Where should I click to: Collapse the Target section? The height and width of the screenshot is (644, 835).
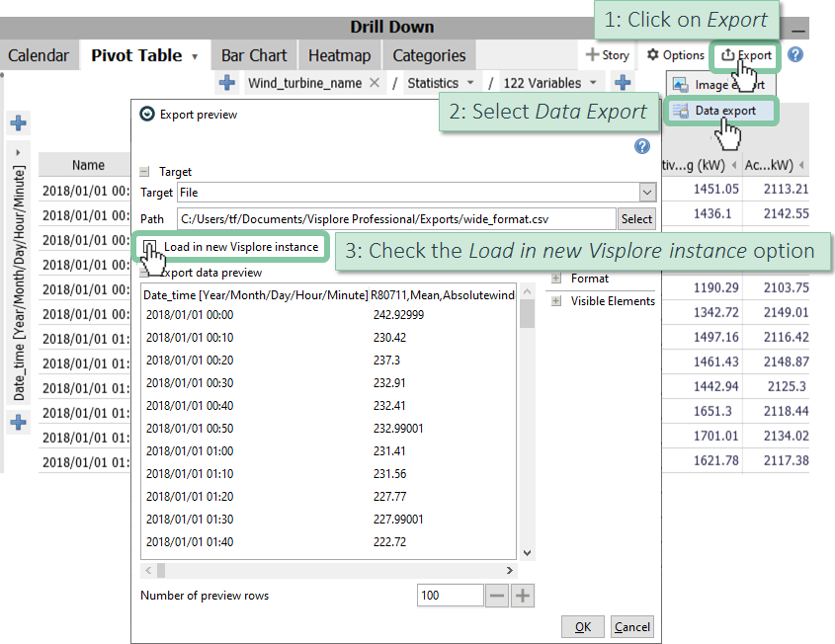pyautogui.click(x=144, y=172)
